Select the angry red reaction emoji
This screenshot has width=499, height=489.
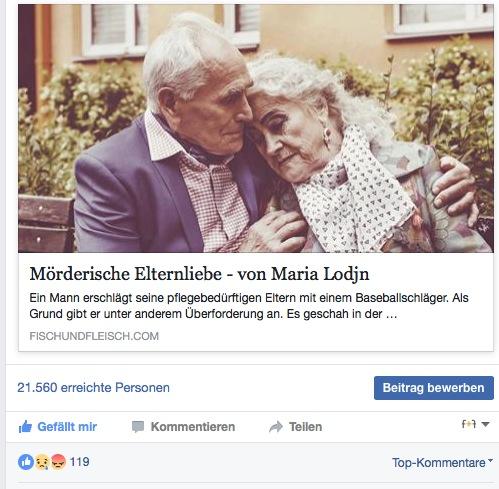[58, 462]
